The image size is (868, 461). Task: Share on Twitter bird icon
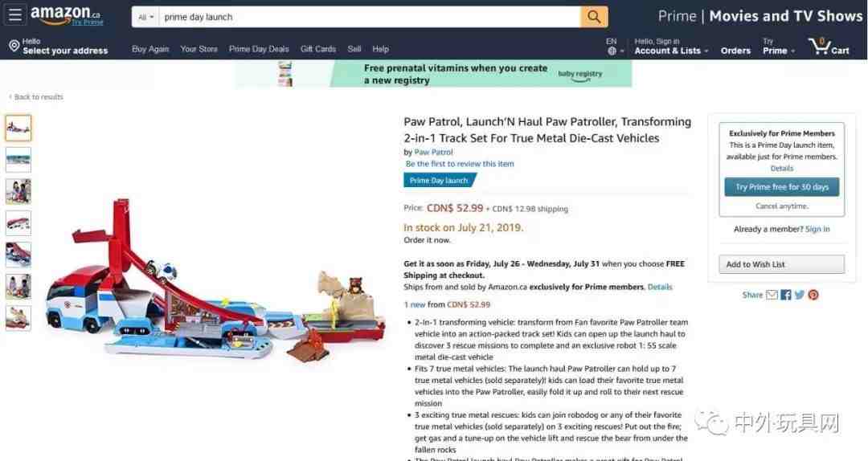tap(800, 295)
